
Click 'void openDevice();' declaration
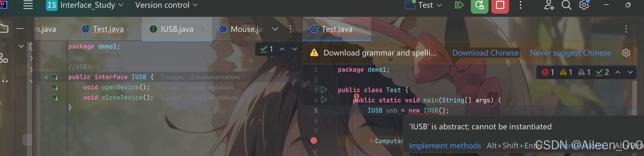116,87
